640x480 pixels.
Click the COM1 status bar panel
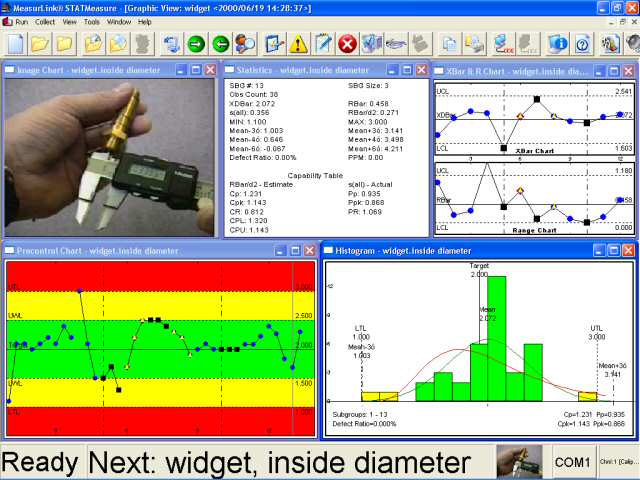(x=572, y=462)
